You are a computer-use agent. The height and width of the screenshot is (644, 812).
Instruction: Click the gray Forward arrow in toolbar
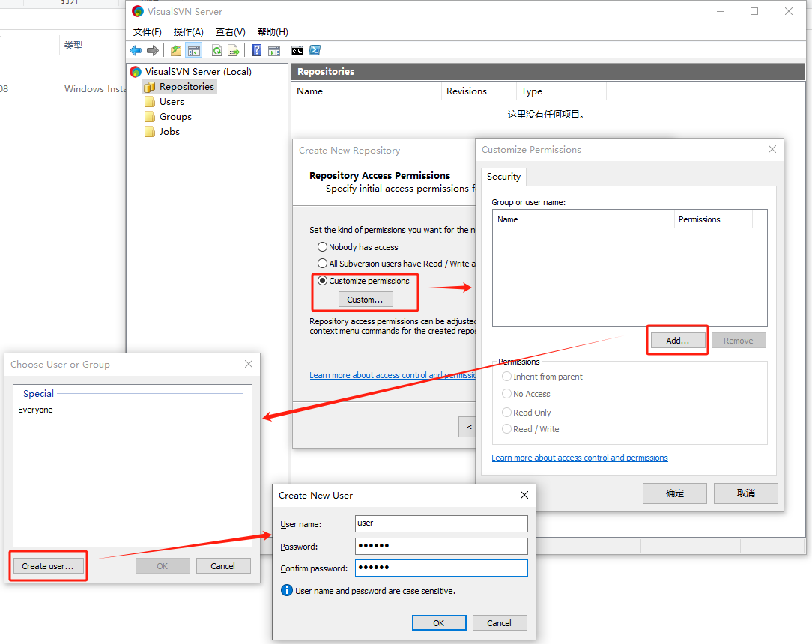pos(153,50)
